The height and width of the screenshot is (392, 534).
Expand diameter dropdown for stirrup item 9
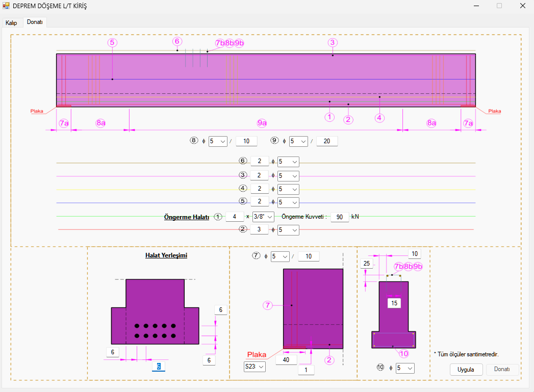tap(298, 141)
